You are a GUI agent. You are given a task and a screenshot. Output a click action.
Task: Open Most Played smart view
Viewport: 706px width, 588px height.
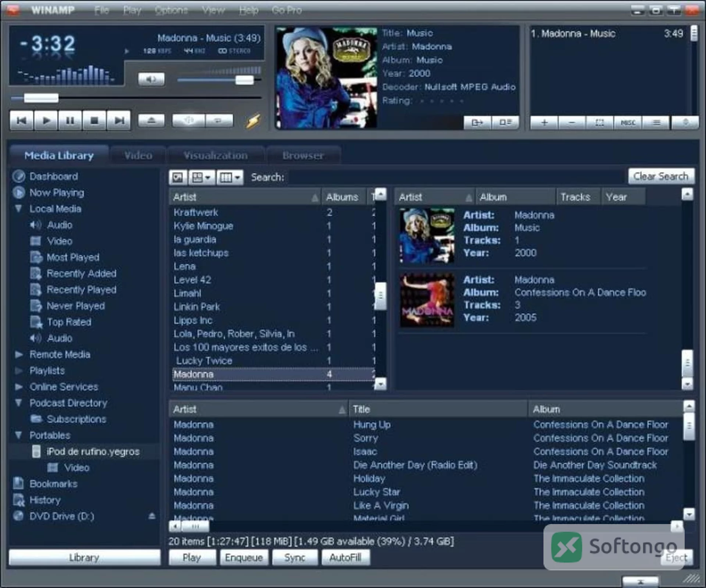[x=73, y=257]
